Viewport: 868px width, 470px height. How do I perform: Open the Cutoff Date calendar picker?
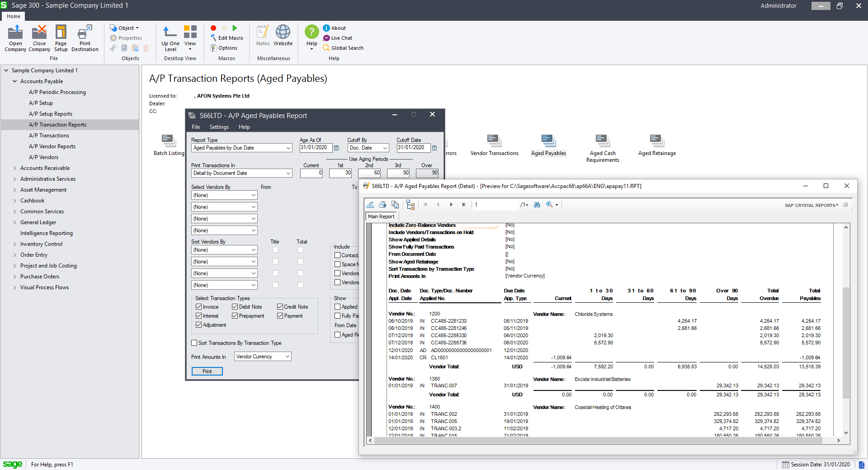click(434, 148)
